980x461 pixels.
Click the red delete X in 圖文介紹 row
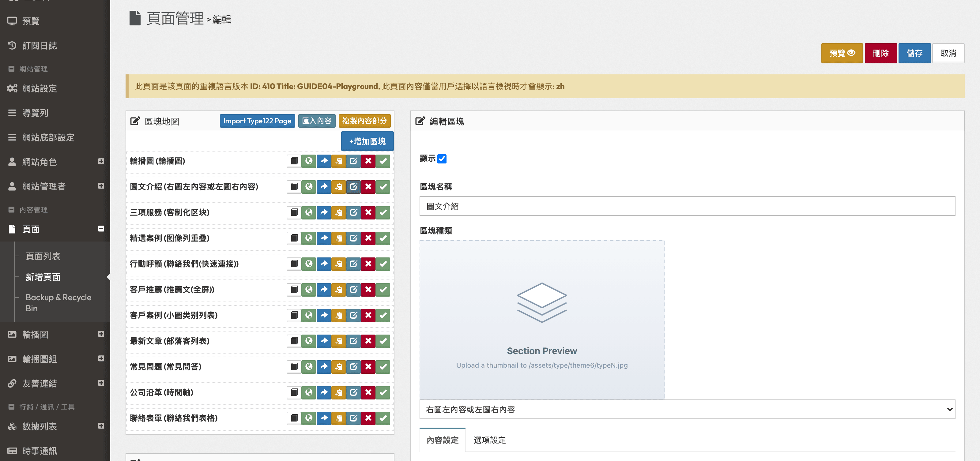(368, 187)
